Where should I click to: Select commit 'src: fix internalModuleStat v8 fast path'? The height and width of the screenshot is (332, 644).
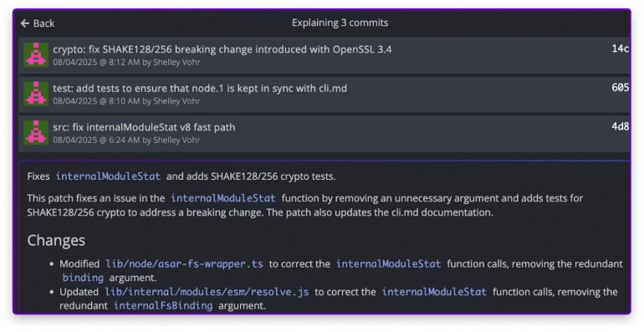coord(324,133)
